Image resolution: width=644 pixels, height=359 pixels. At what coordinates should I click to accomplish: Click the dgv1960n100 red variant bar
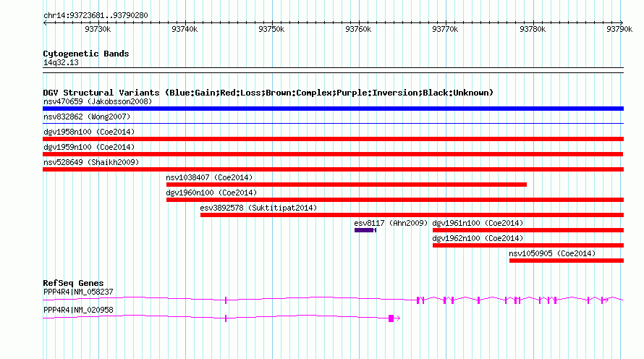point(394,200)
